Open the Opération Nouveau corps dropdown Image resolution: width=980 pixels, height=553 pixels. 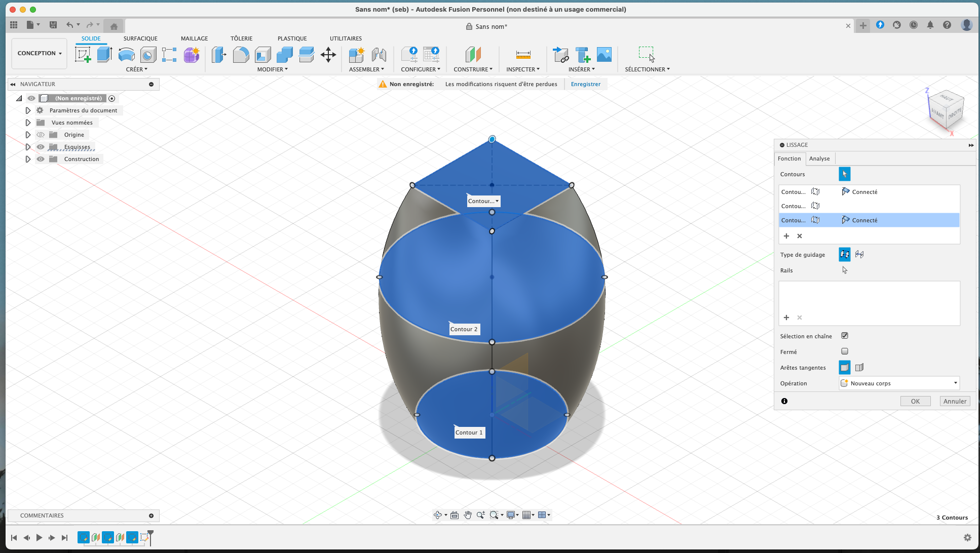coord(899,383)
